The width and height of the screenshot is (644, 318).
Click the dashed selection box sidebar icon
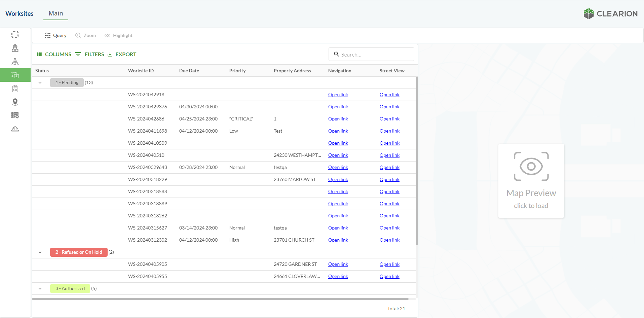point(15,35)
